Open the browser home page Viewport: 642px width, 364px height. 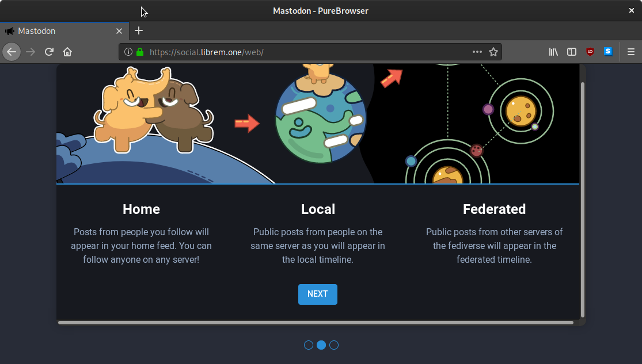67,52
